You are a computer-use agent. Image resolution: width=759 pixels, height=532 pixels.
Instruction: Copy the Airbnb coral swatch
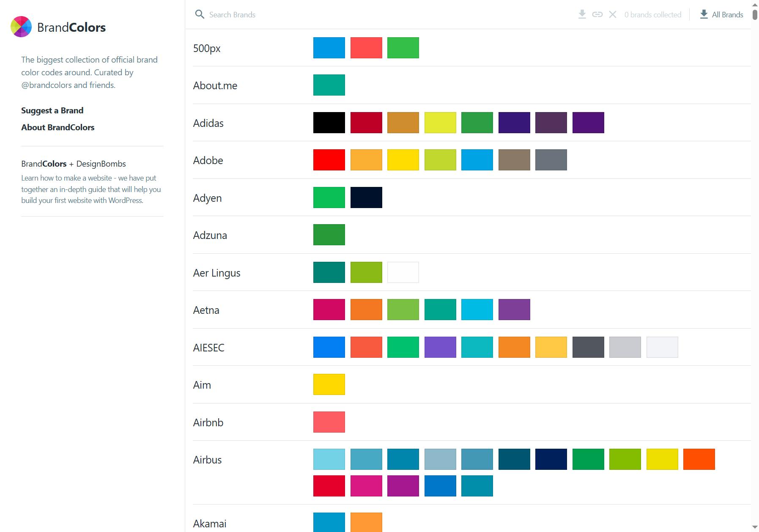coord(329,422)
